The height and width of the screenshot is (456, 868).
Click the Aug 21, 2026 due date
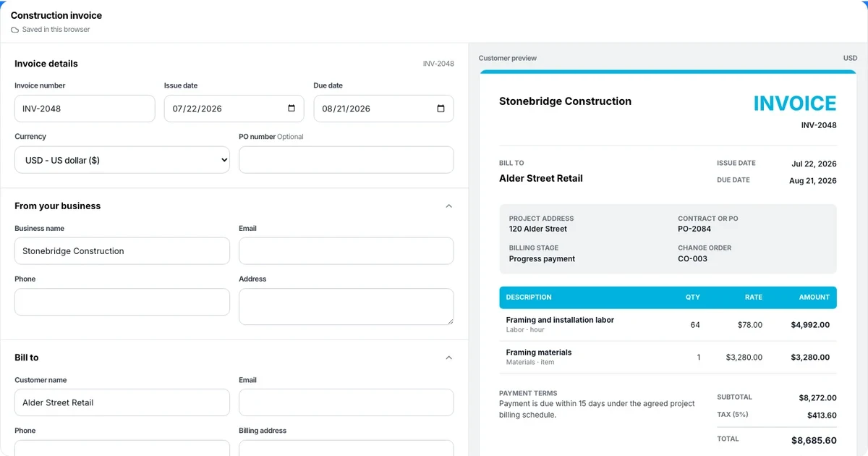[813, 181]
